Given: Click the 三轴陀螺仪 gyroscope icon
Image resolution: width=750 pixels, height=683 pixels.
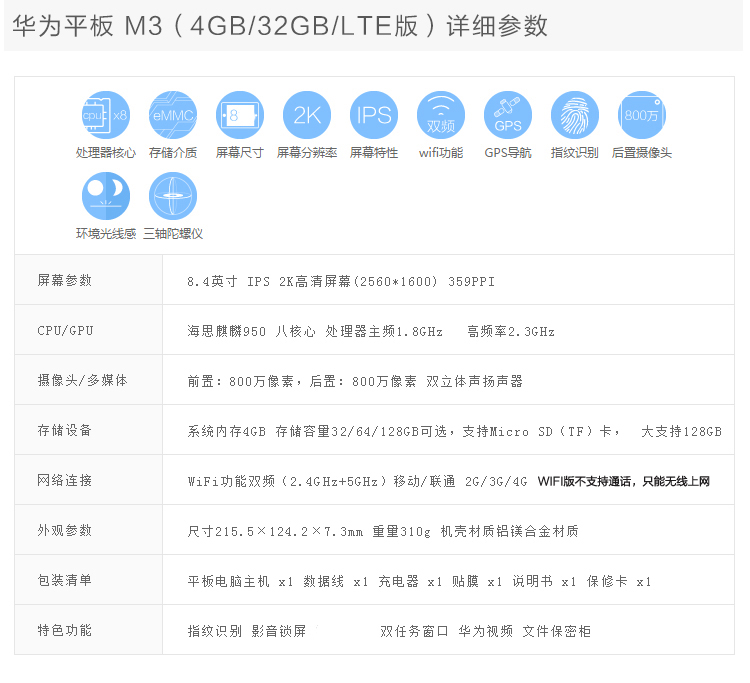Looking at the screenshot, I should pyautogui.click(x=173, y=196).
